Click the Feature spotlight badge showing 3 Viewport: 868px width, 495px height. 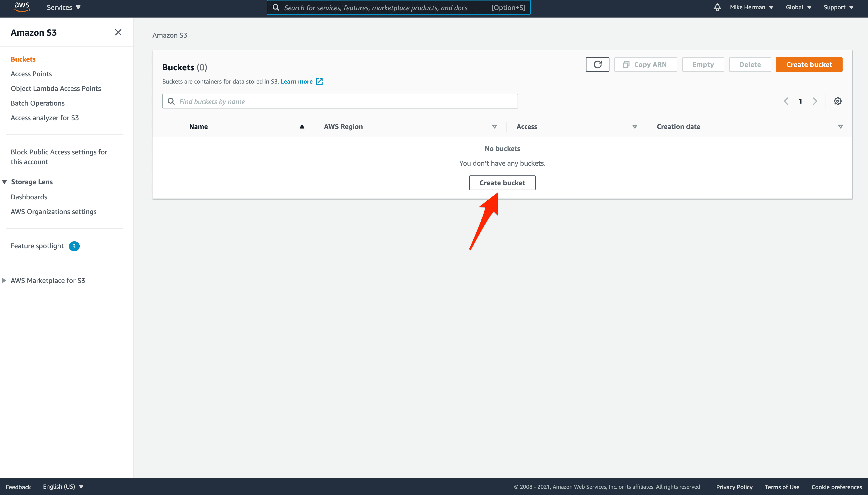pyautogui.click(x=74, y=246)
